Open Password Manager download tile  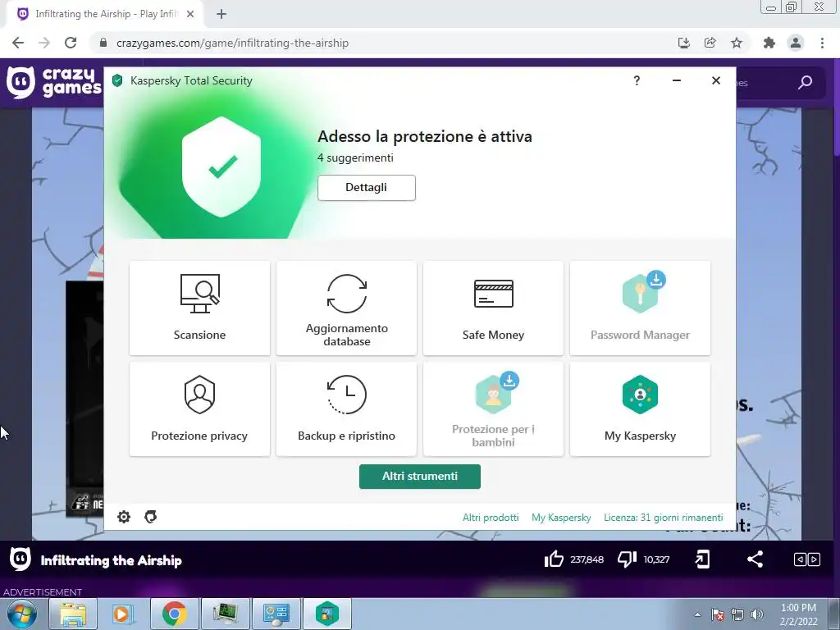(x=640, y=308)
